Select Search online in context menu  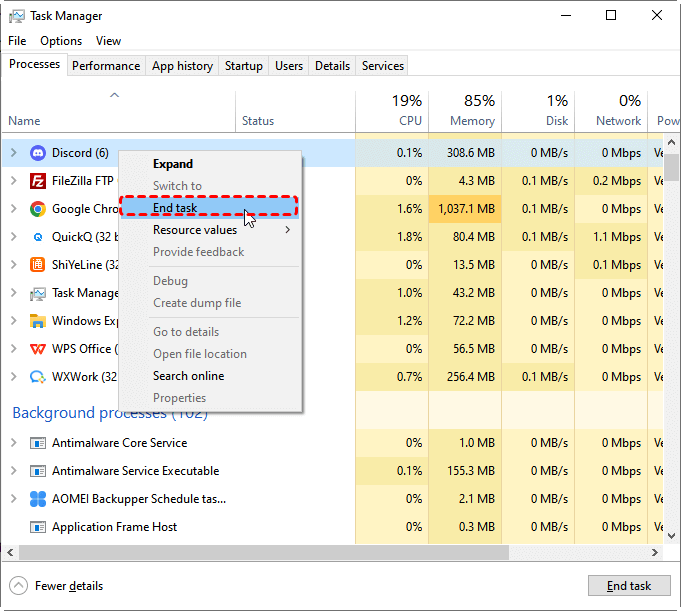188,376
